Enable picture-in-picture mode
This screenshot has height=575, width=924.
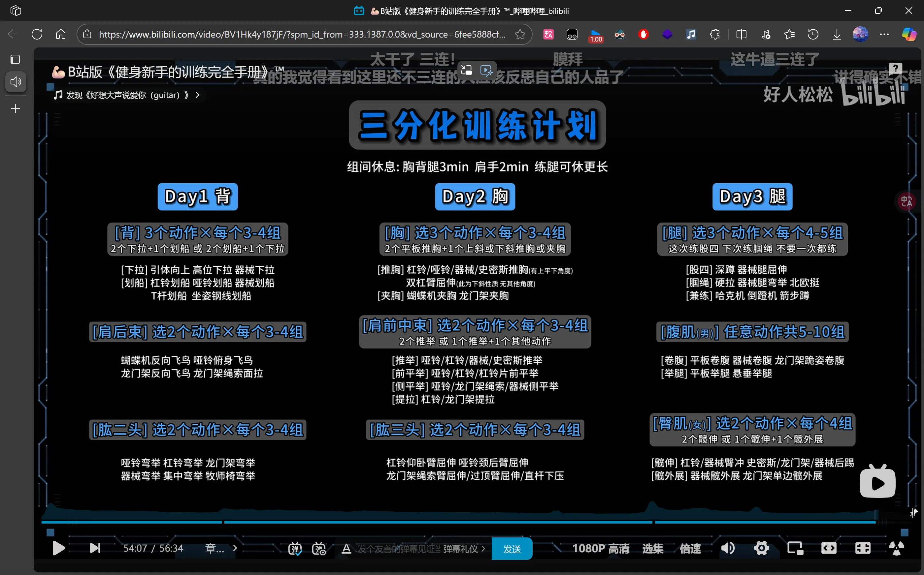point(795,548)
